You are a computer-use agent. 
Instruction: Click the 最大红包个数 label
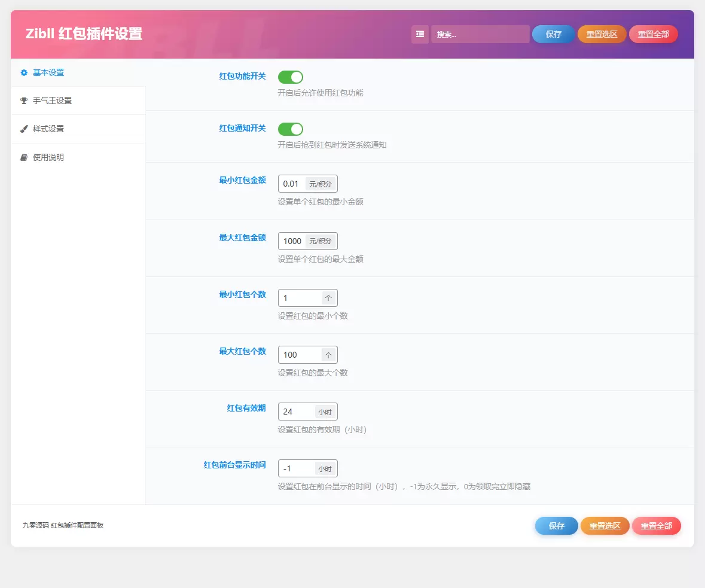pos(242,351)
